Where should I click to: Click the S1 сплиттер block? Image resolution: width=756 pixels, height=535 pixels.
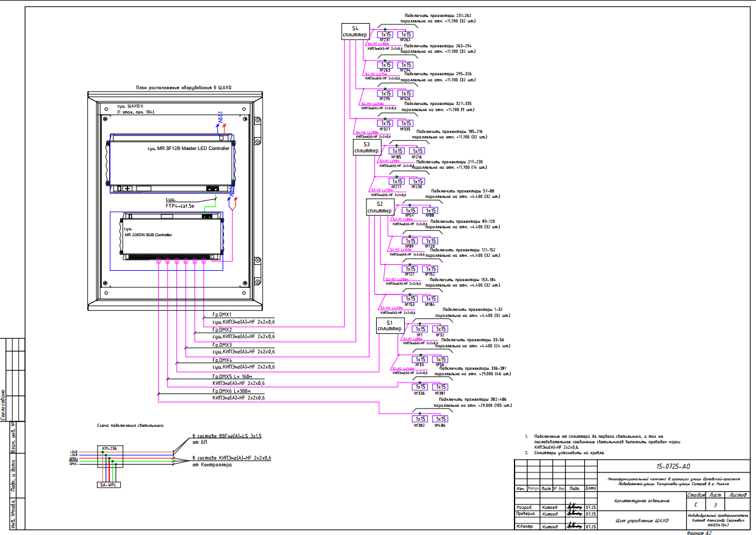(x=390, y=326)
